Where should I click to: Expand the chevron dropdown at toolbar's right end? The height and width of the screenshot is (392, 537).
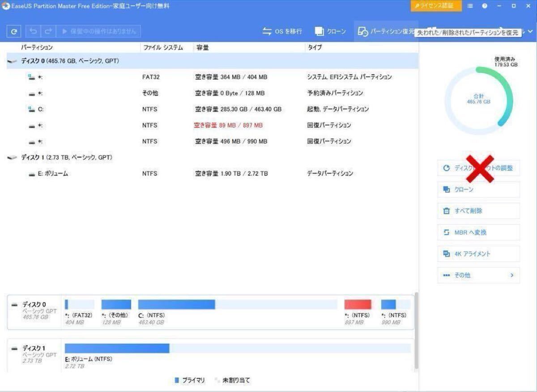530,31
